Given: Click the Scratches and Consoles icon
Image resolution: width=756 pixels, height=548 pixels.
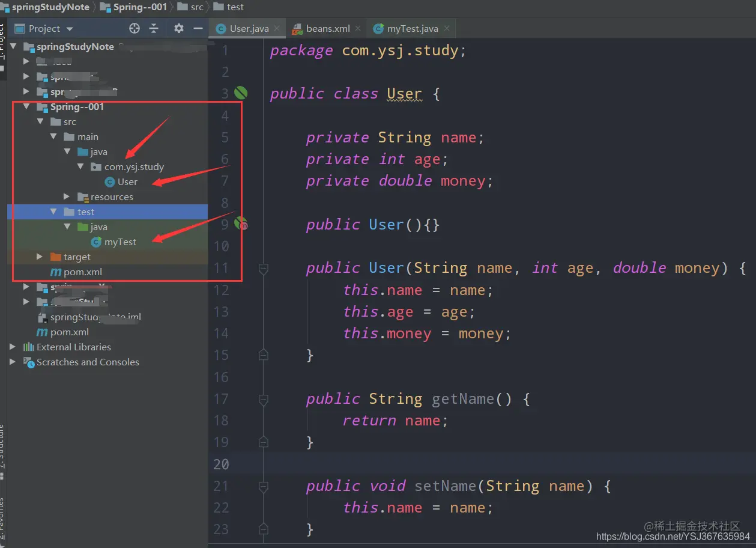Looking at the screenshot, I should coord(29,362).
